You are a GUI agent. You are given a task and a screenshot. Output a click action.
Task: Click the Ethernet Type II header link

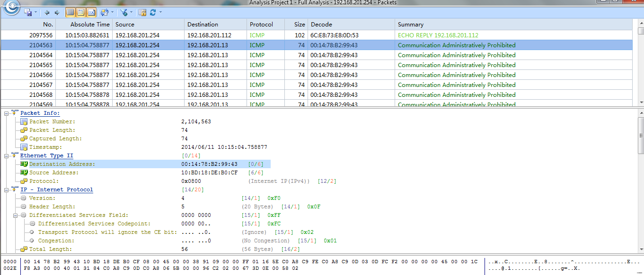tap(46, 155)
